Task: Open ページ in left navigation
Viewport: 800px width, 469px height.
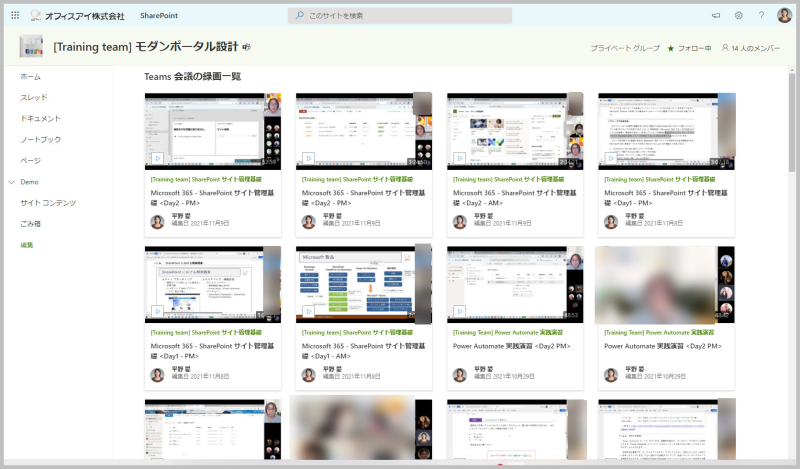Action: click(31, 160)
